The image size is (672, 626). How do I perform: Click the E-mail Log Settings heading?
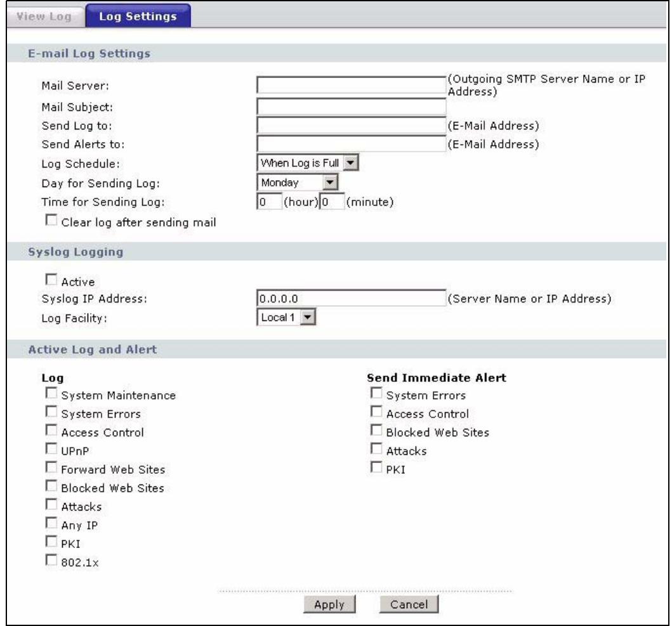click(x=89, y=53)
